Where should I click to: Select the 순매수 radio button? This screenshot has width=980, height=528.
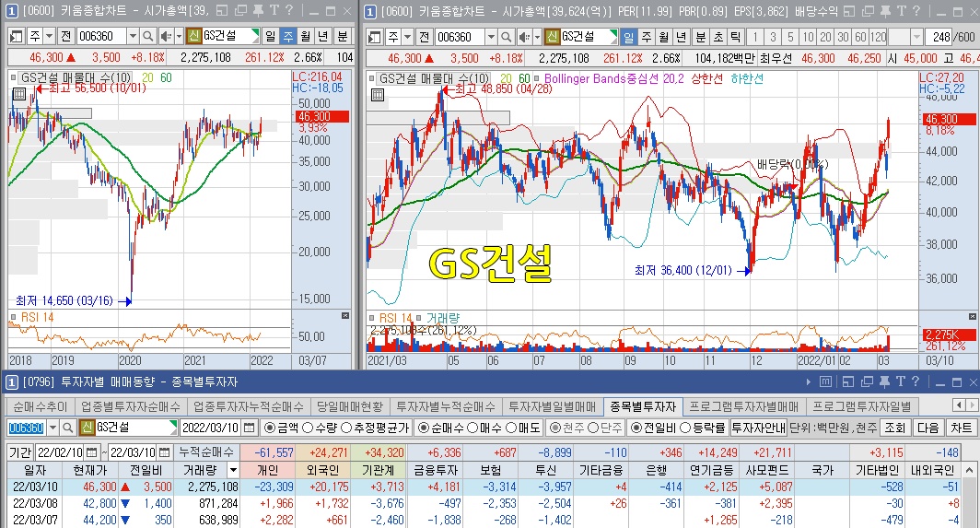click(424, 428)
